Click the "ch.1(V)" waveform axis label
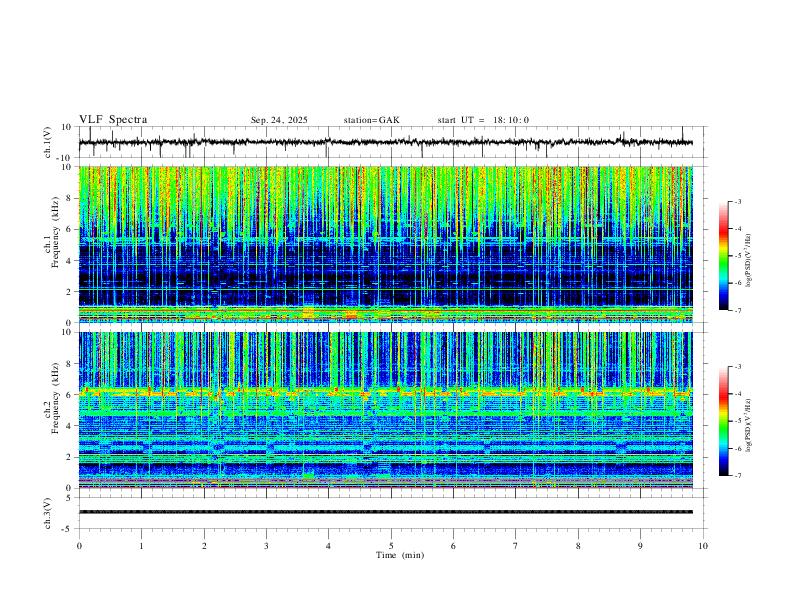 tap(48, 142)
